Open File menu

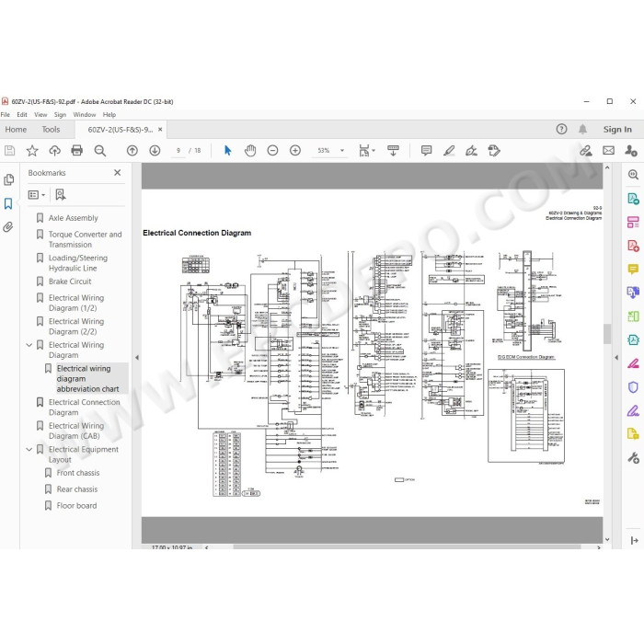click(6, 115)
